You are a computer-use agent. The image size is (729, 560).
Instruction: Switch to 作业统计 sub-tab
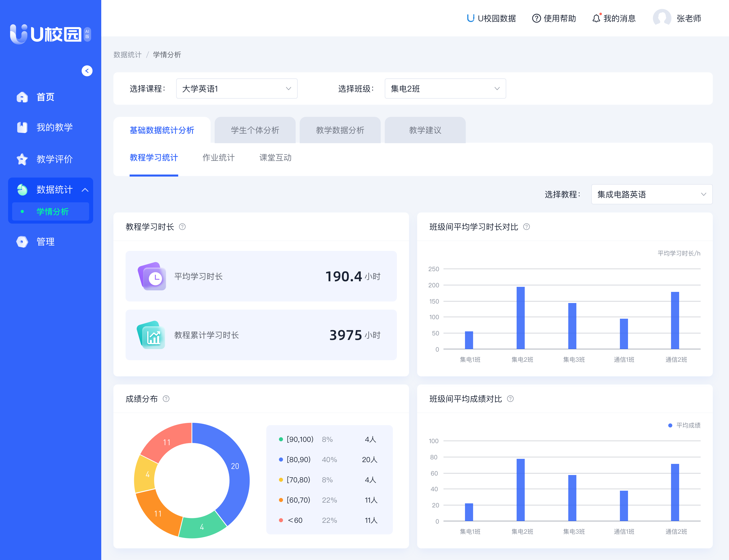click(218, 158)
